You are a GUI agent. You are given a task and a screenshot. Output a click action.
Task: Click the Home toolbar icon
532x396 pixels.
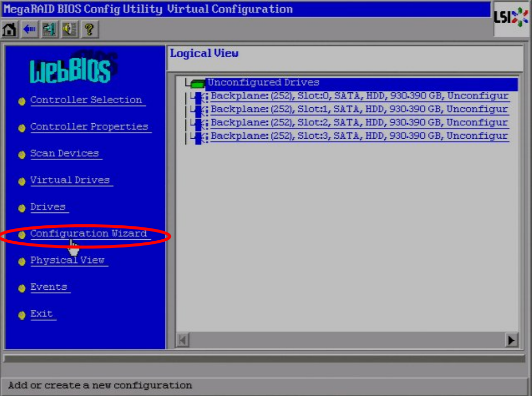[x=9, y=29]
